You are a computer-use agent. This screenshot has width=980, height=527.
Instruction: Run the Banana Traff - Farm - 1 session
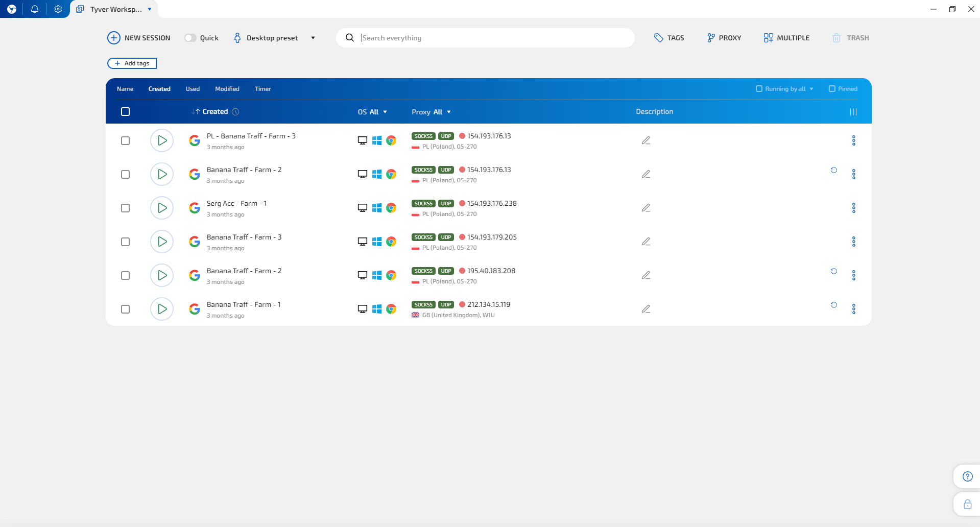tap(162, 309)
